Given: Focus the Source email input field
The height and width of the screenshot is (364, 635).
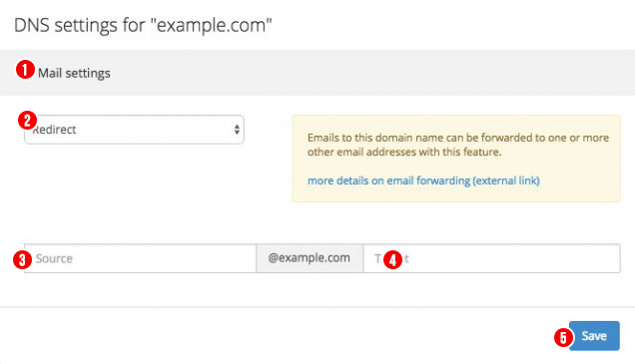Looking at the screenshot, I should pos(140,258).
